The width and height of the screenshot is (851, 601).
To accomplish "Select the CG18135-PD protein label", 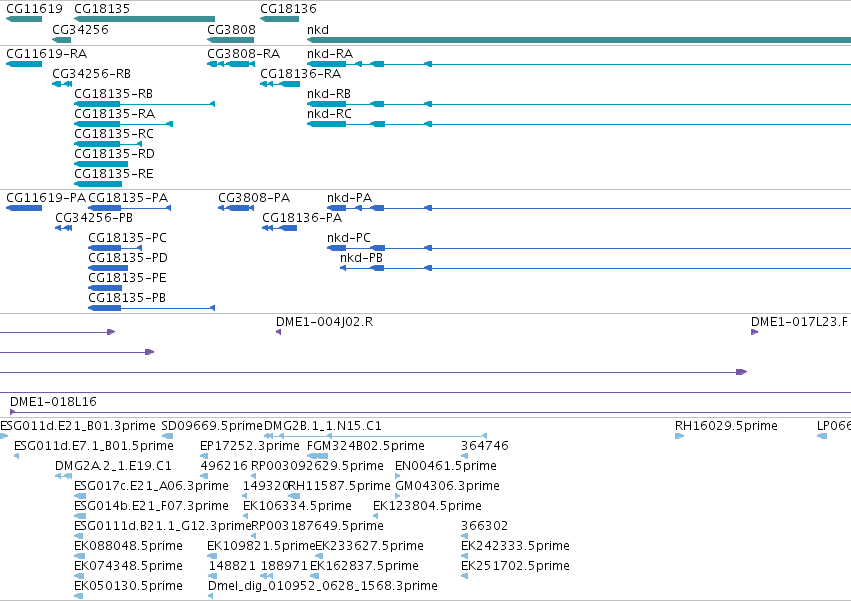I will 128,258.
